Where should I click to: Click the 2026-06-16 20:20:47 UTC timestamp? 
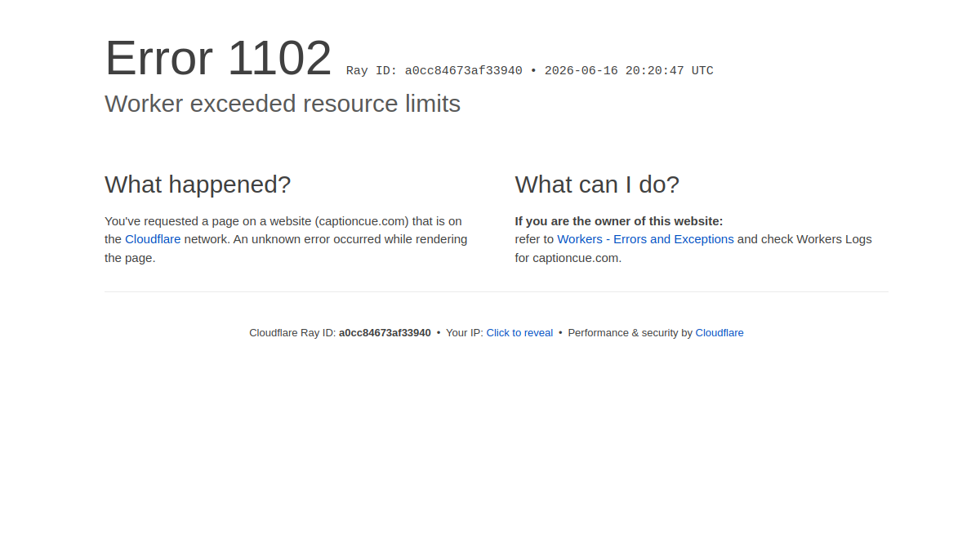click(x=629, y=71)
